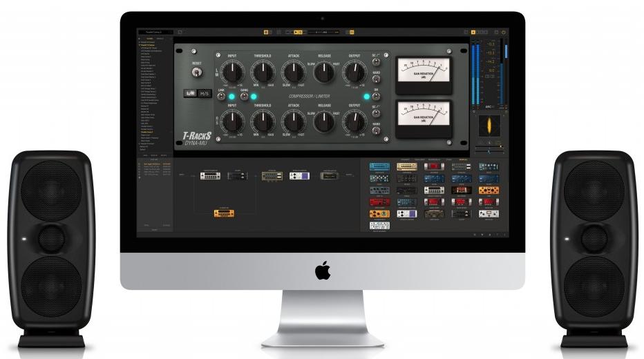Click the lower channel OUTPUT knob

[355, 122]
